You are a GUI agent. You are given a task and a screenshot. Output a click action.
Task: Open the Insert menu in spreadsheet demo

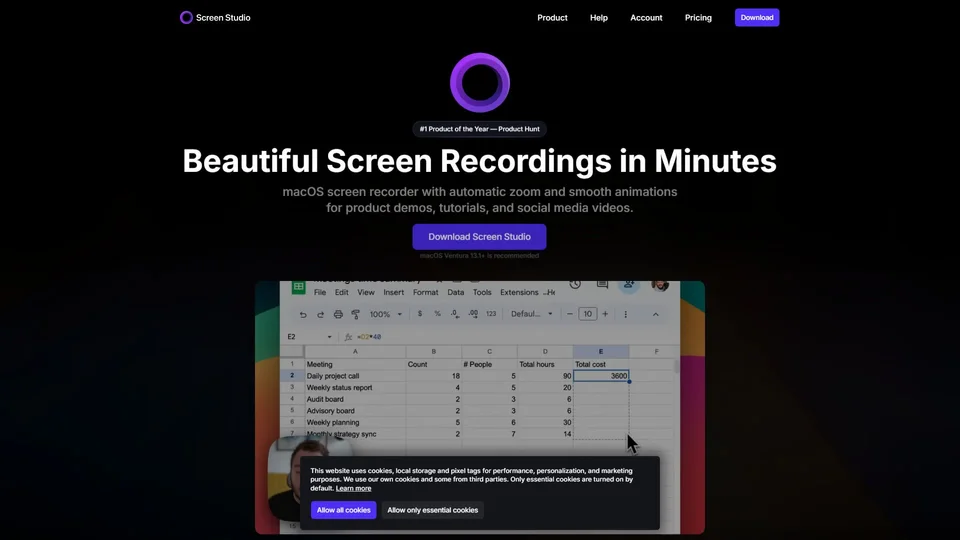394,293
